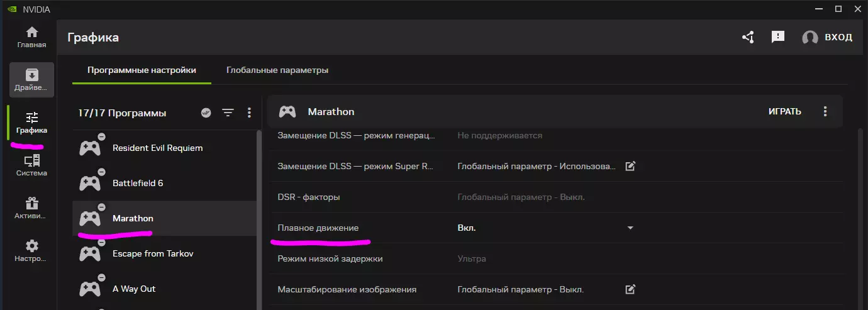This screenshot has width=868, height=310.
Task: Select Battlefield 6 in programs list
Action: point(164,183)
